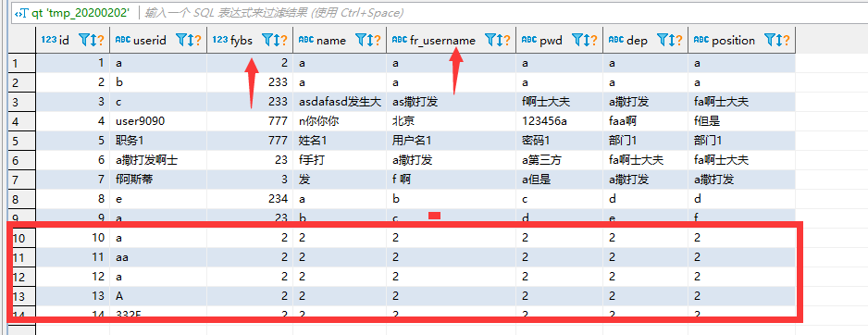Click the sort arrows on the position column
Screen dimensions: 868x335
778,40
